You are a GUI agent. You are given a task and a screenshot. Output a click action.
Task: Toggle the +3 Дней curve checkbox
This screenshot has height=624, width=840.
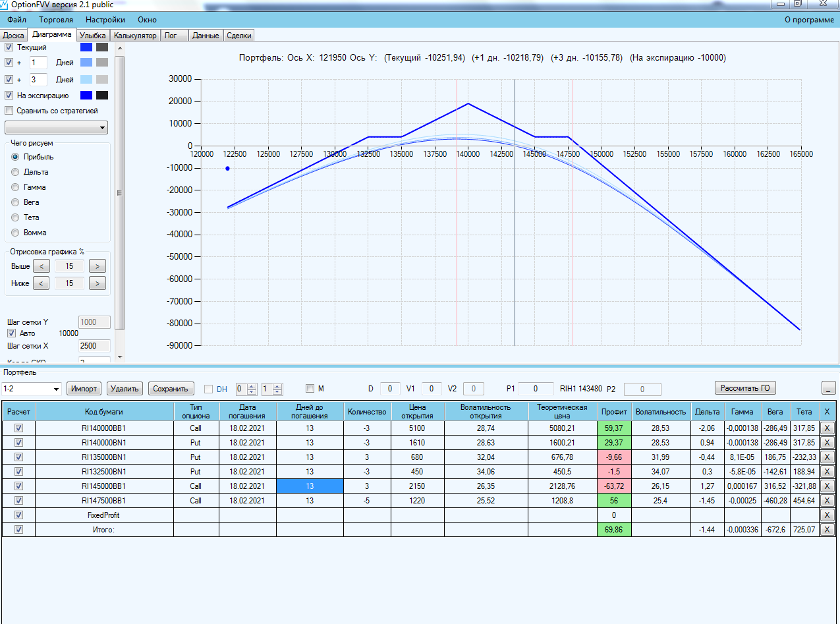tap(9, 80)
